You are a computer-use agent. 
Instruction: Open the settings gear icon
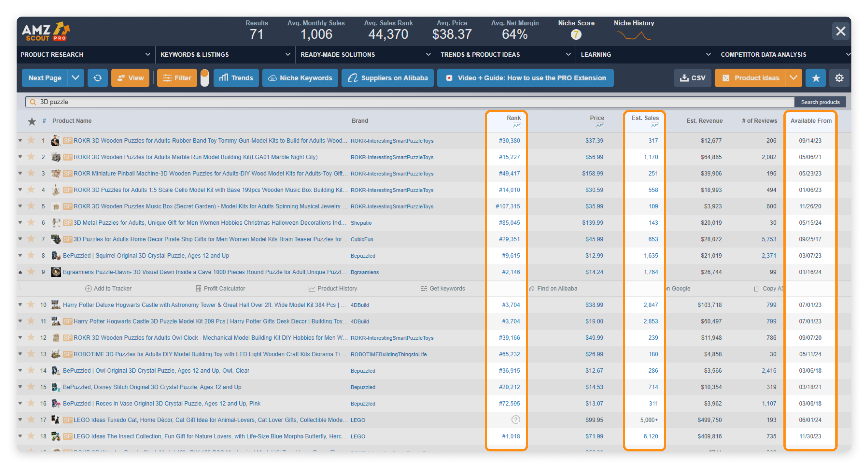tap(839, 78)
